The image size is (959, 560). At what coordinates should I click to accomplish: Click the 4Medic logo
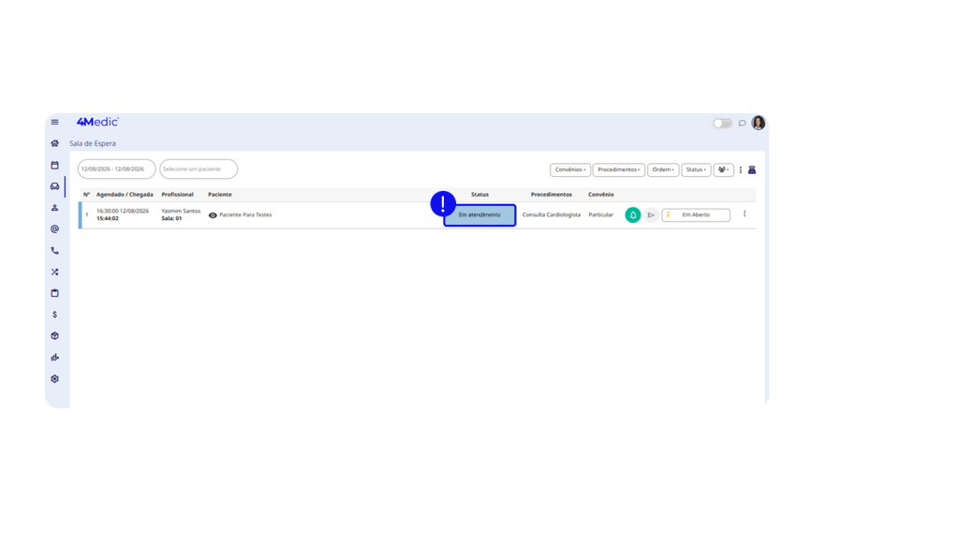(97, 122)
